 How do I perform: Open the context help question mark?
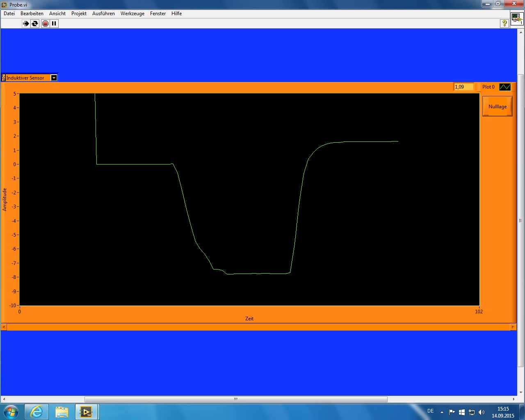tap(504, 24)
